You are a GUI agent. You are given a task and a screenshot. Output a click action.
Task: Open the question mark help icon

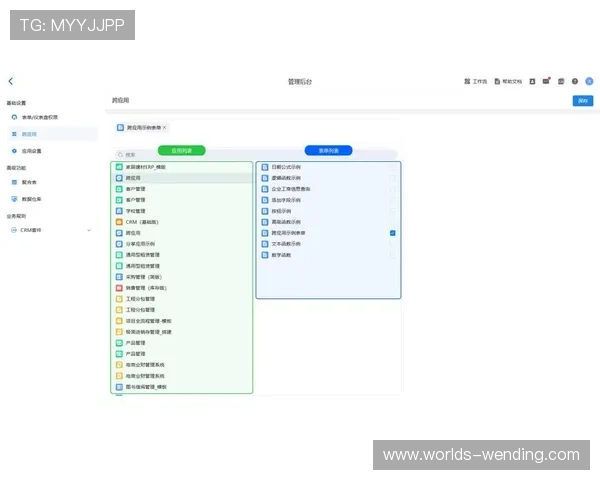pos(575,81)
